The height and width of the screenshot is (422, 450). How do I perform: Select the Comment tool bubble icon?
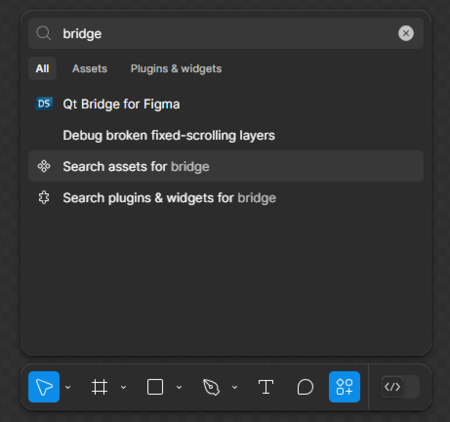(305, 387)
